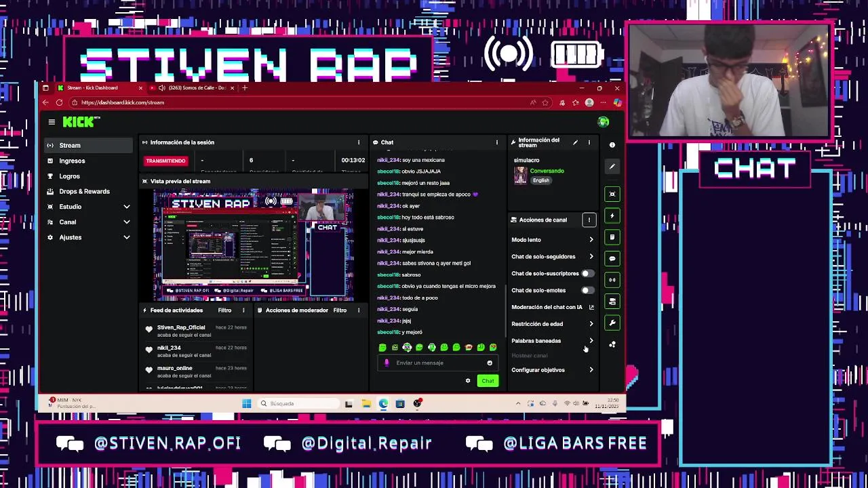The height and width of the screenshot is (488, 868).
Task: Open Palabras baneadas options arrow
Action: [x=591, y=340]
